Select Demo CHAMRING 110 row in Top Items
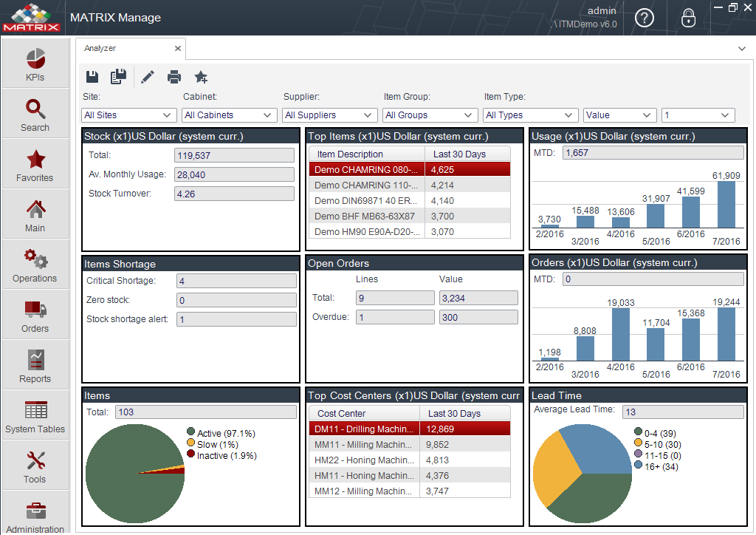 click(x=409, y=185)
